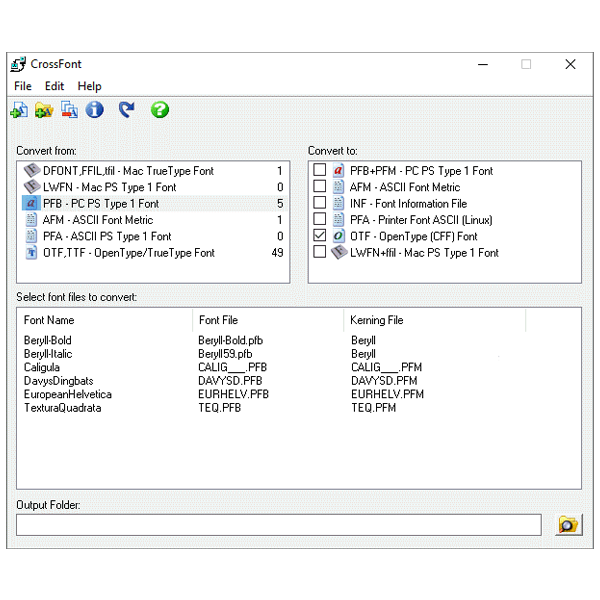Minimize the CrossFont window
600x600 pixels.
(483, 64)
